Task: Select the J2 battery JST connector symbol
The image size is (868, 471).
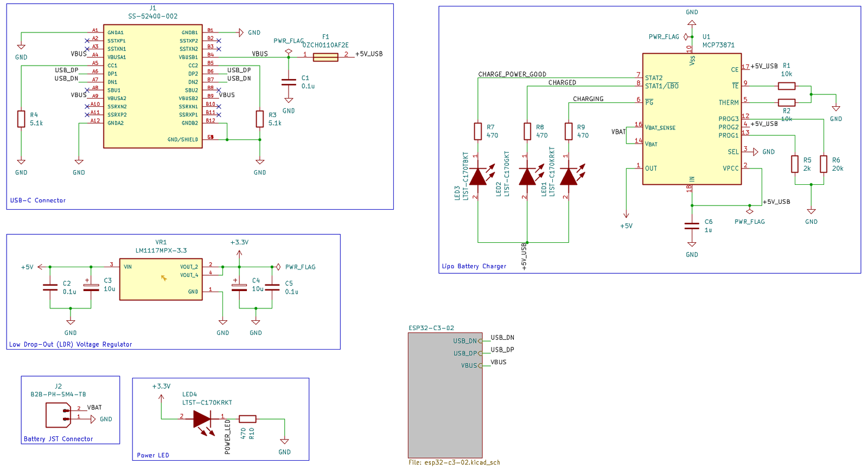Action: point(59,415)
